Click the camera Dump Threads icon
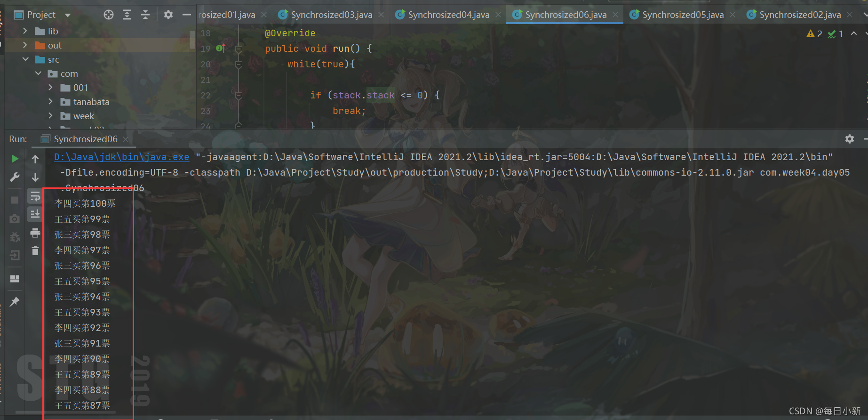 (x=15, y=219)
